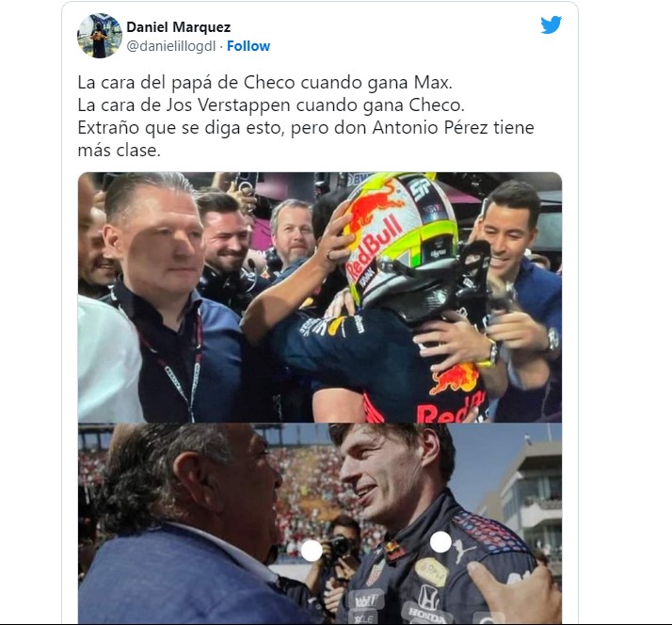Screen dimensions: 672x625
Task: Click the line "La cara de Jos Verstappen"
Action: click(271, 105)
